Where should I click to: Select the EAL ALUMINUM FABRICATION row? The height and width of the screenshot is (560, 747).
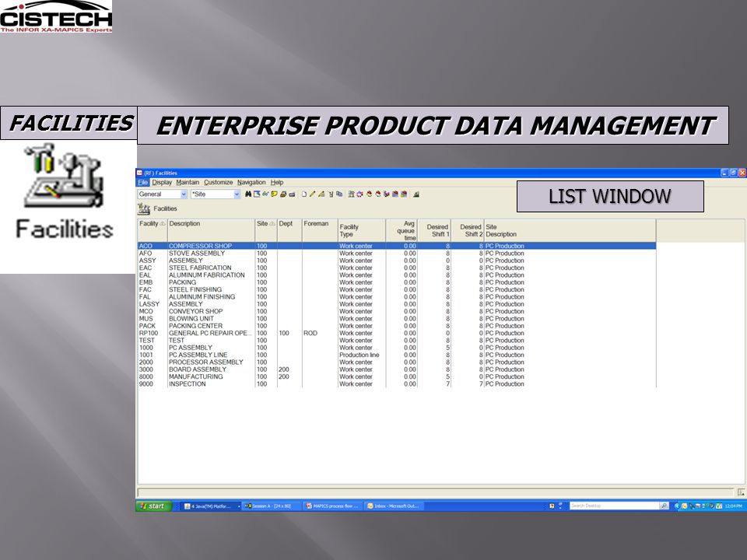click(x=397, y=275)
